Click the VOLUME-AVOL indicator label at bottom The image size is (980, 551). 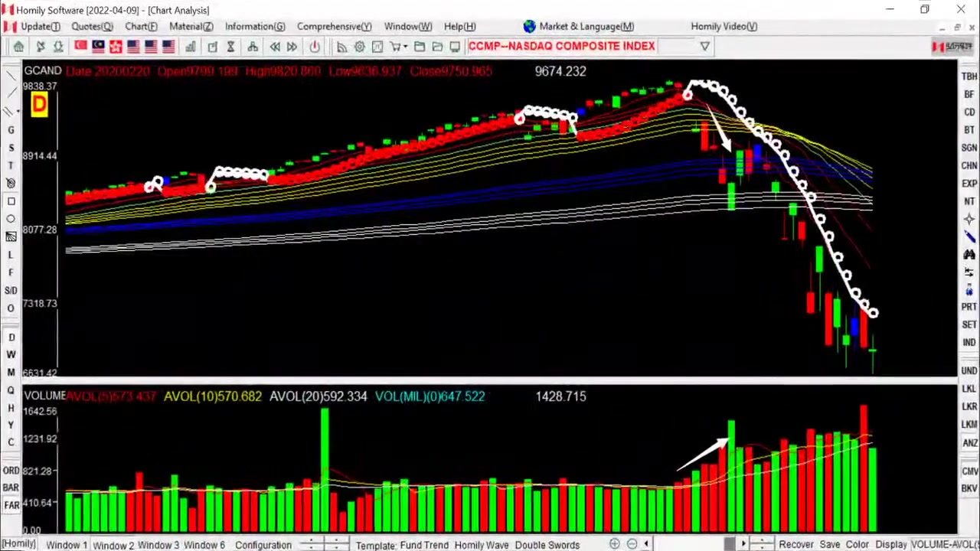pyautogui.click(x=945, y=545)
